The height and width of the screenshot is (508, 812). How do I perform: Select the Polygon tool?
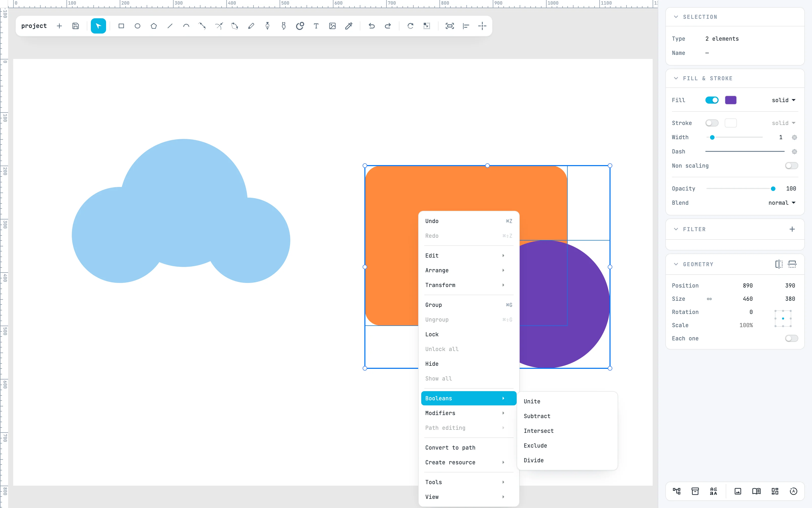(x=154, y=26)
